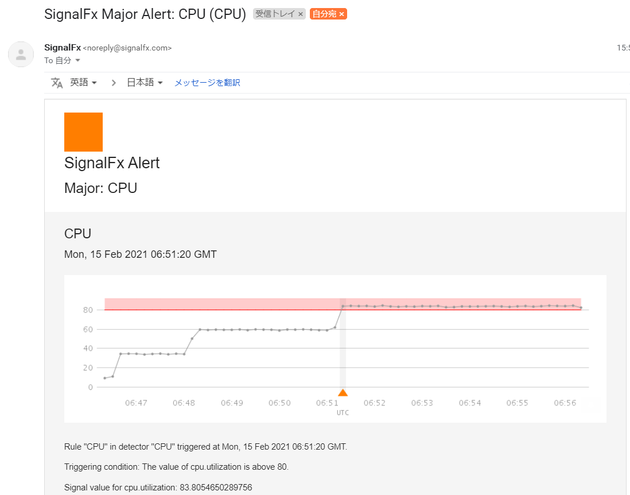This screenshot has width=630, height=495.
Task: Click the 0 y-axis label on chart
Action: pos(90,387)
